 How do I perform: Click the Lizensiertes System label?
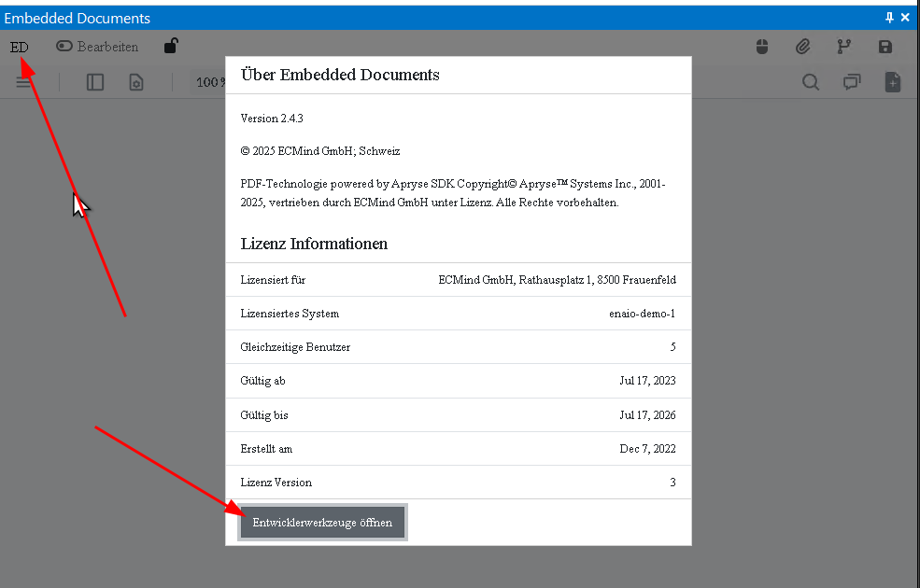coord(290,314)
